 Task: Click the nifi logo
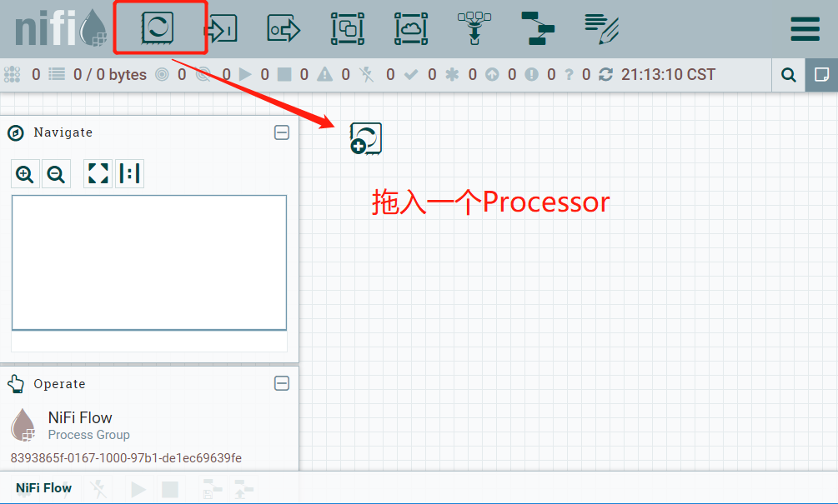(x=60, y=27)
